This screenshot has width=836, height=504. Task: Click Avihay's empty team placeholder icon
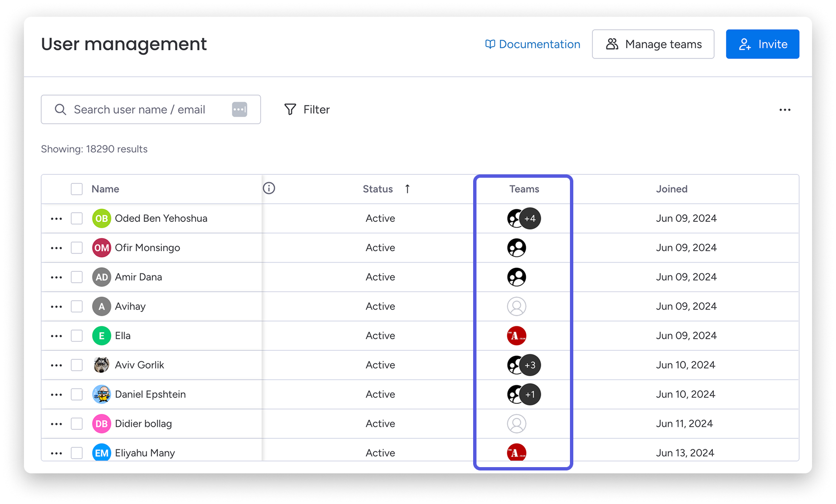pyautogui.click(x=516, y=307)
